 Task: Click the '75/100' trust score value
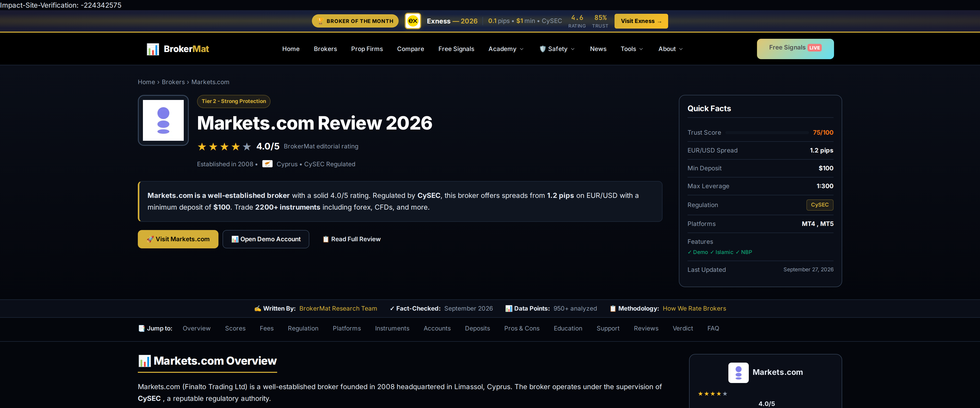(x=823, y=132)
